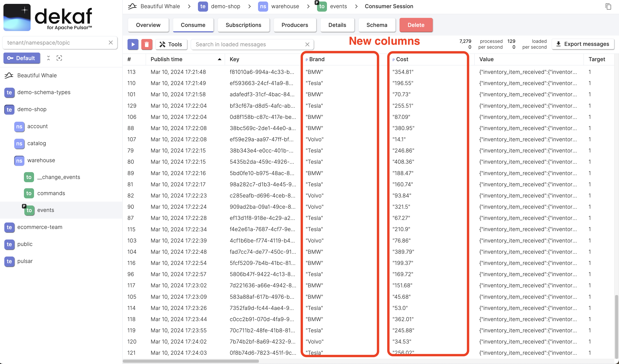Clear the loaded messages search box
This screenshot has height=364, width=619.
click(x=307, y=44)
